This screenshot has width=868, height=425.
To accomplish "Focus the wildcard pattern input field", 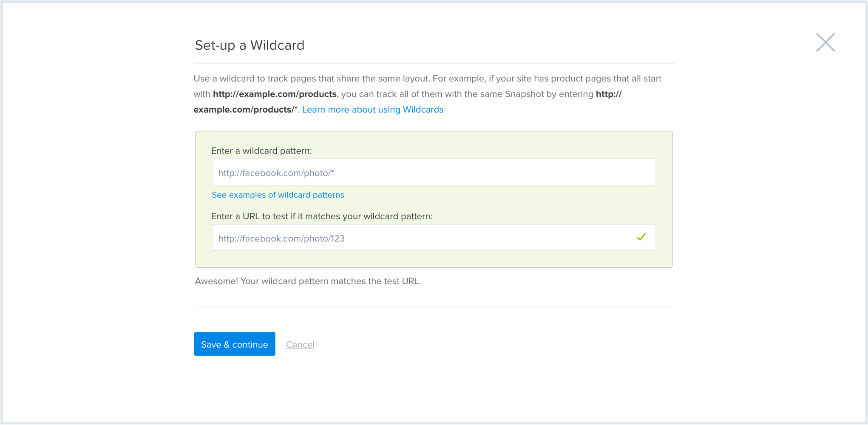I will coord(434,173).
